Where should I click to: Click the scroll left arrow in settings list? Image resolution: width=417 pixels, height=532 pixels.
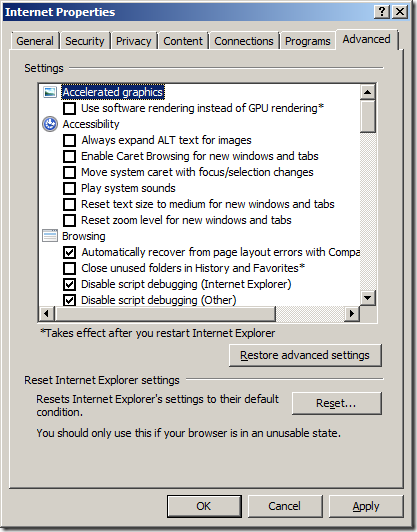[47, 314]
